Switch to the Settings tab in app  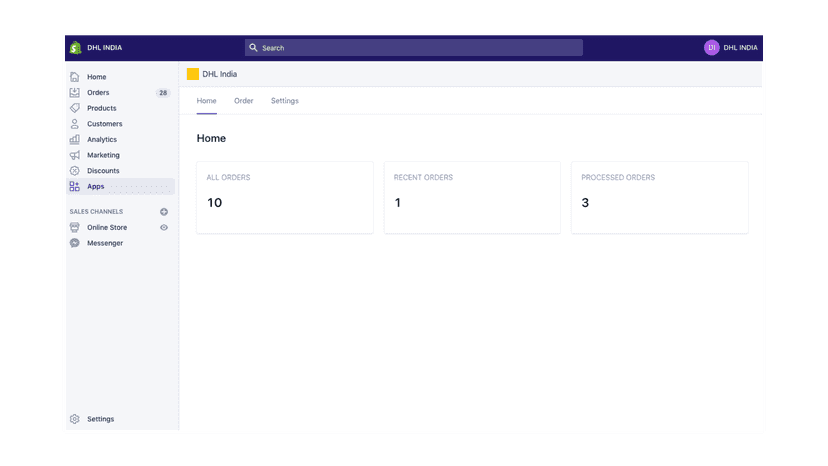click(285, 101)
